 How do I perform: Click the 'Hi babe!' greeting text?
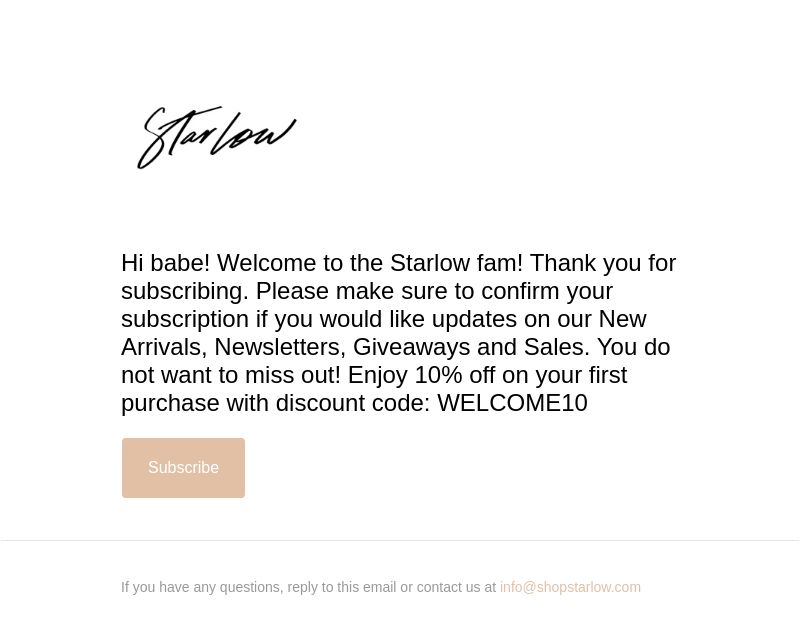click(x=166, y=263)
